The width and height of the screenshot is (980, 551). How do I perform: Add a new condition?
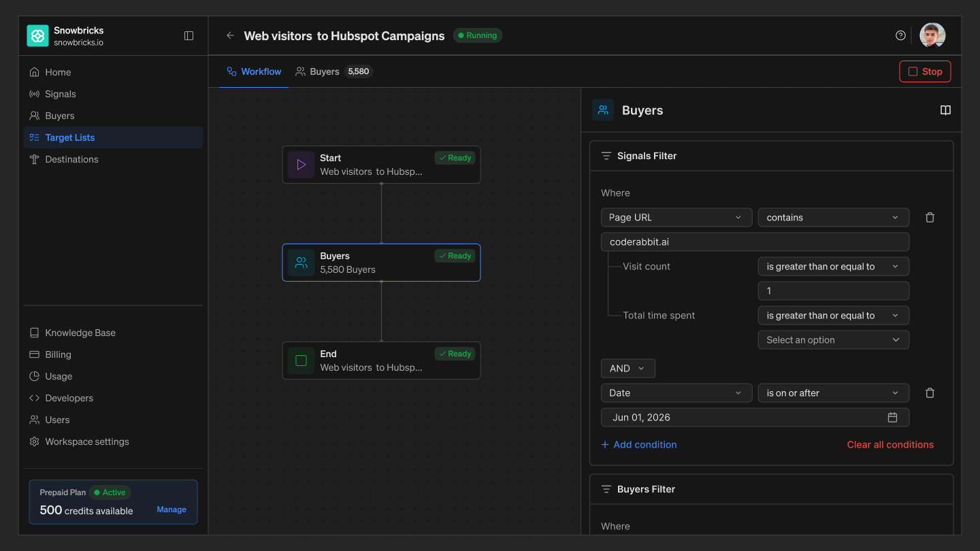(x=639, y=445)
